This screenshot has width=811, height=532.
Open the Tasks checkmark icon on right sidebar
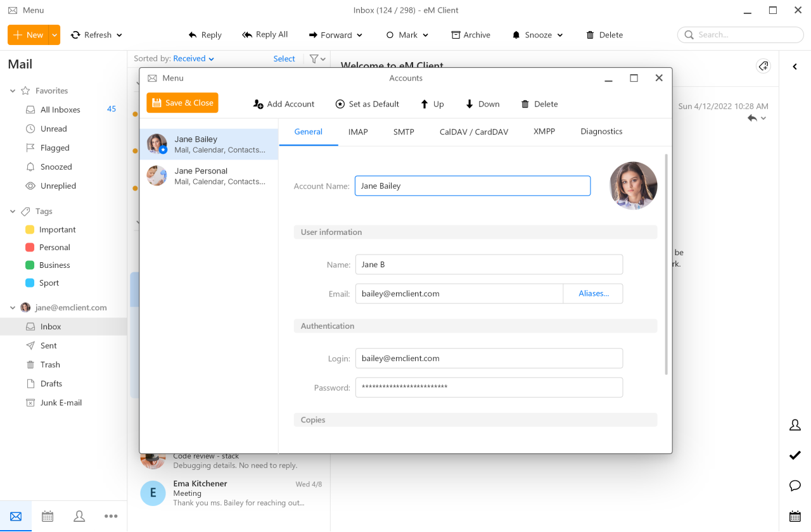pyautogui.click(x=795, y=455)
